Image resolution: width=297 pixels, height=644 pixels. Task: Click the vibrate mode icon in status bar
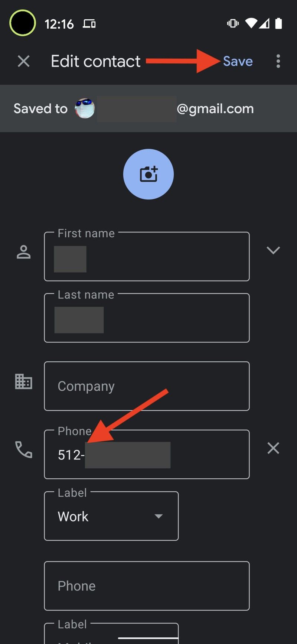pyautogui.click(x=232, y=23)
